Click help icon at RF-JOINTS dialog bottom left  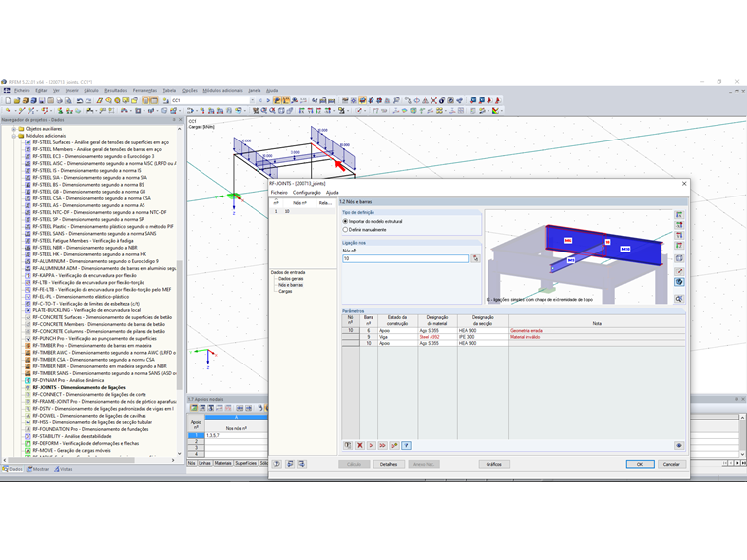click(277, 464)
